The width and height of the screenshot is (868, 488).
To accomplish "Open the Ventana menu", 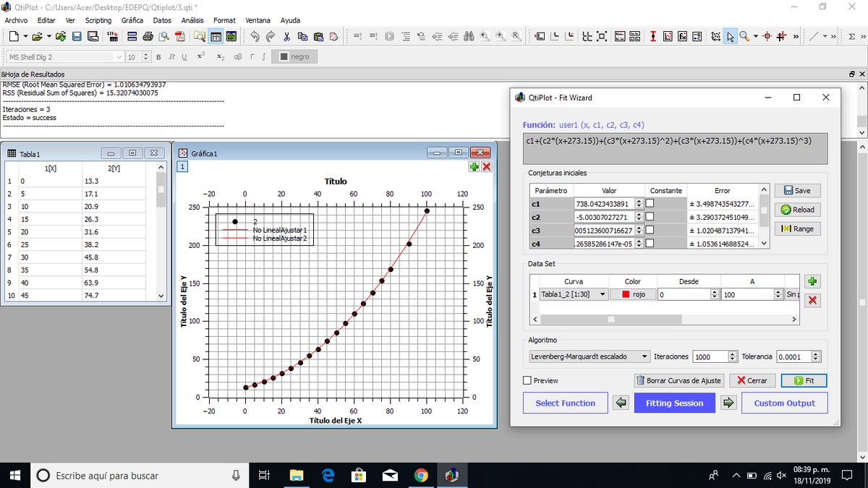I will click(x=258, y=20).
